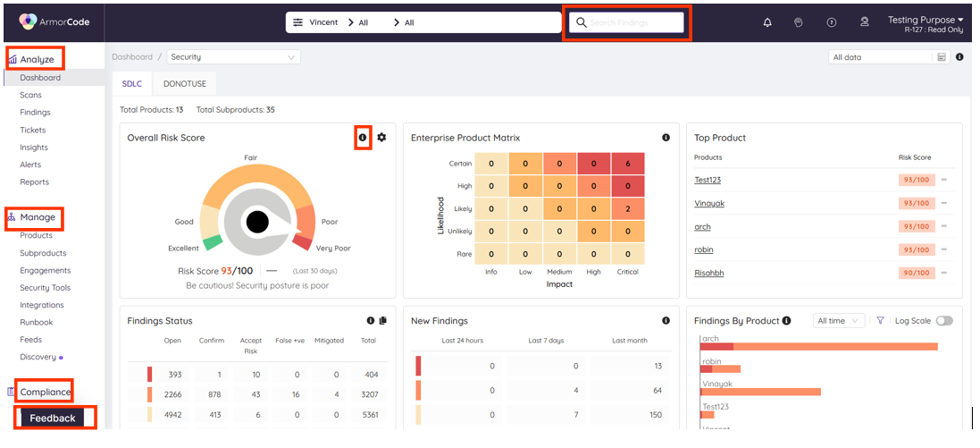The image size is (980, 448).
Task: Click the Manage hierarchy icon in sidebar
Action: 12,217
